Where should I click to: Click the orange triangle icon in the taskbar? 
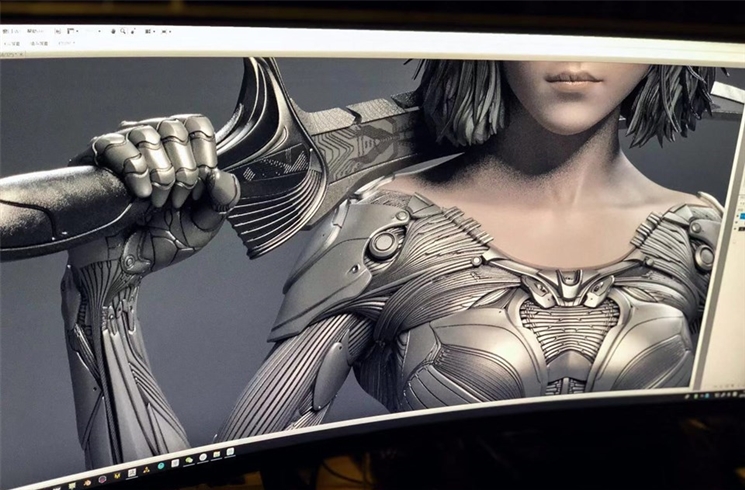coord(146,470)
